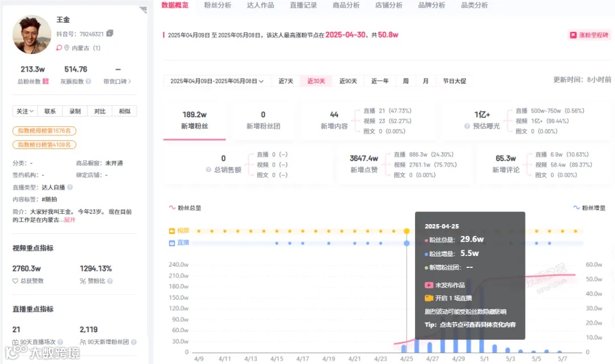The width and height of the screenshot is (615, 364).
Task: Click the bookmark icon at card corner
Action: click(x=143, y=10)
